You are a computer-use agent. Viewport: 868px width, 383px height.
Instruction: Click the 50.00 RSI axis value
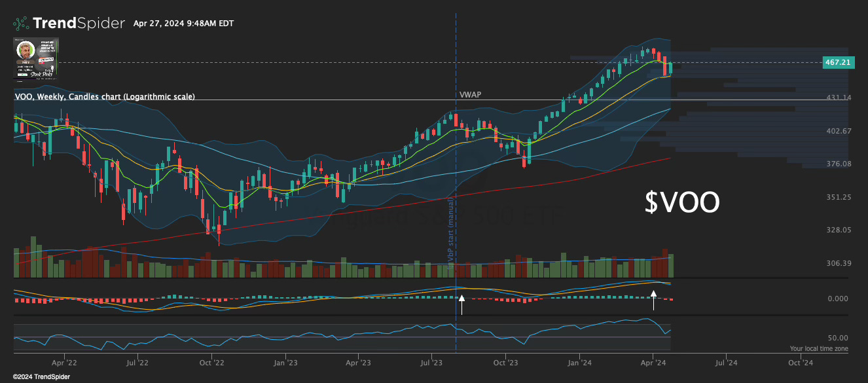coord(839,338)
